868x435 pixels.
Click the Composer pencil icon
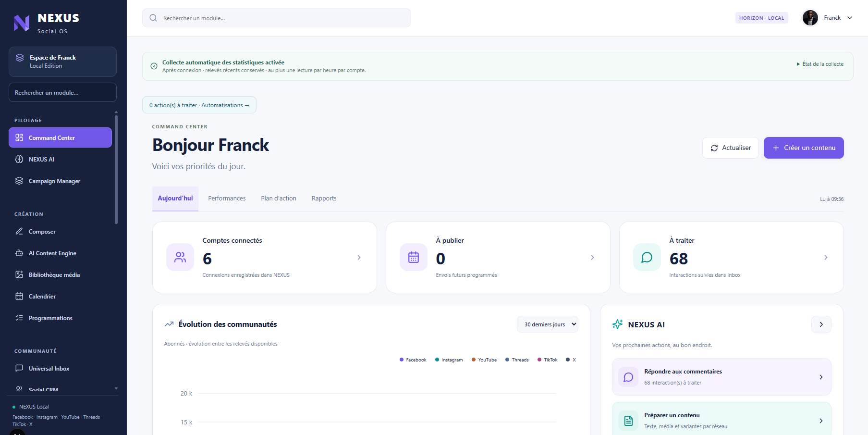(x=19, y=231)
